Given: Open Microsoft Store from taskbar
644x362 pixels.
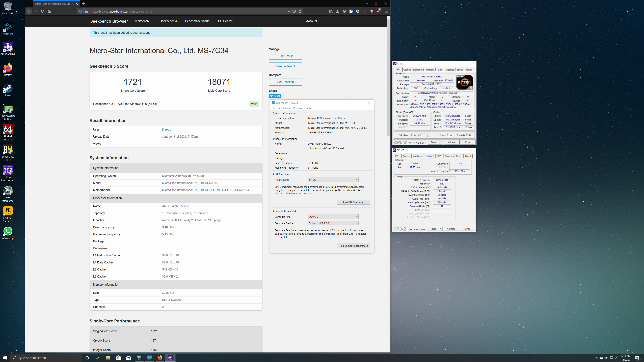Looking at the screenshot, I should 118,358.
